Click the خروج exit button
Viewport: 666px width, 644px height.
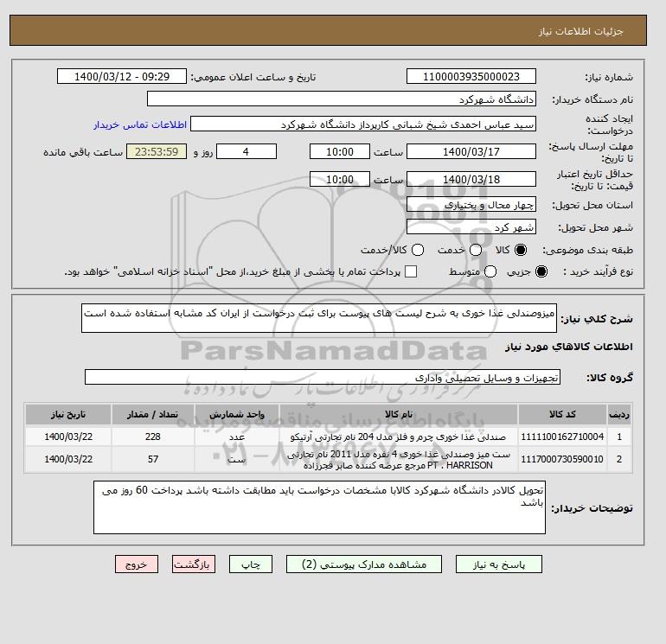point(137,564)
